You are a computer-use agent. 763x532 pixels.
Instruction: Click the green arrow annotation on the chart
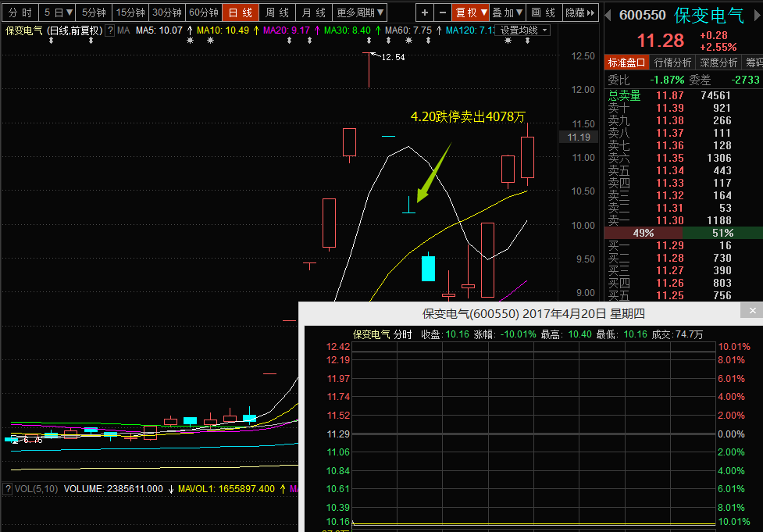(x=433, y=173)
